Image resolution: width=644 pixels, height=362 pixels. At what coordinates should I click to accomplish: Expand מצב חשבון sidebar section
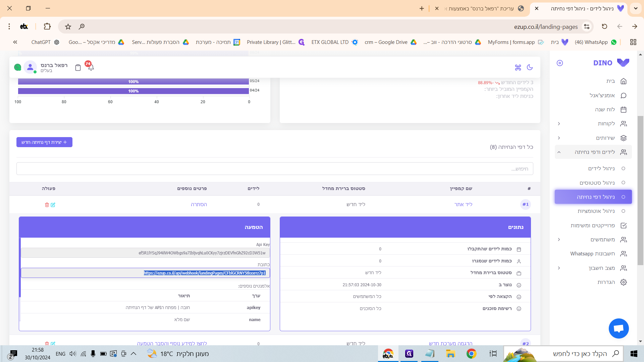593,268
